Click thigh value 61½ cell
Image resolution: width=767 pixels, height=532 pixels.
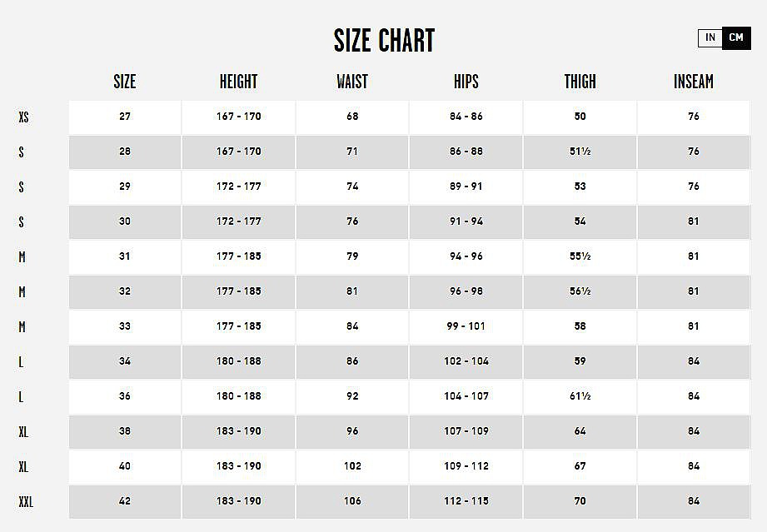coord(580,396)
